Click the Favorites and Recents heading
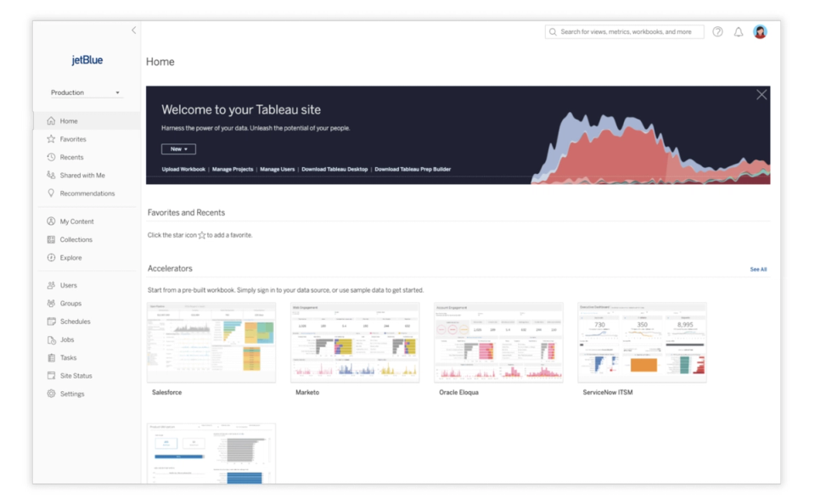This screenshot has width=815, height=504. pyautogui.click(x=186, y=212)
